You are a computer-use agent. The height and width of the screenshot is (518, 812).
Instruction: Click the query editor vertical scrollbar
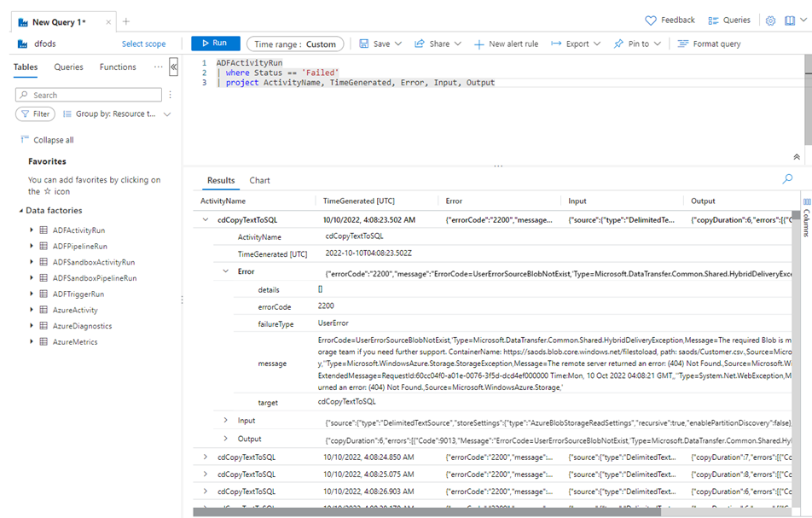click(x=808, y=100)
